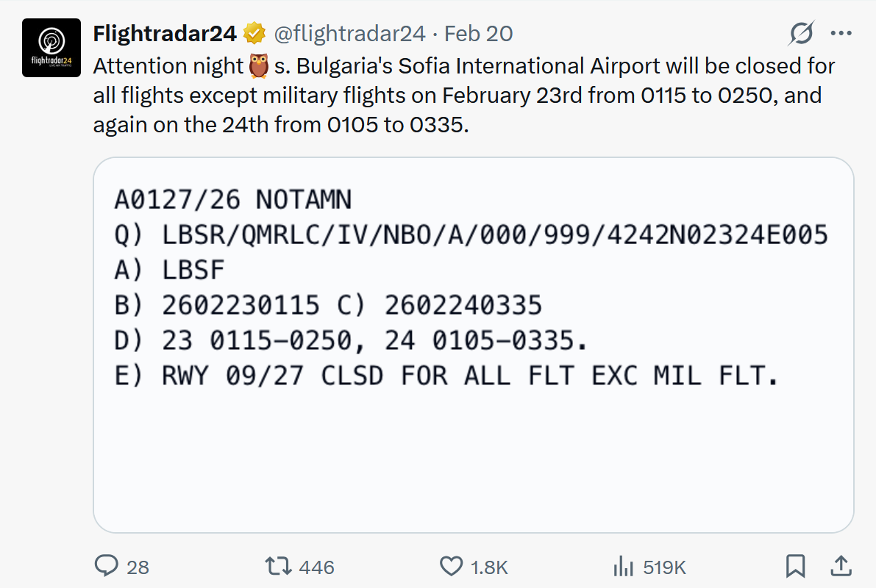Click the 519K views count

(x=664, y=567)
